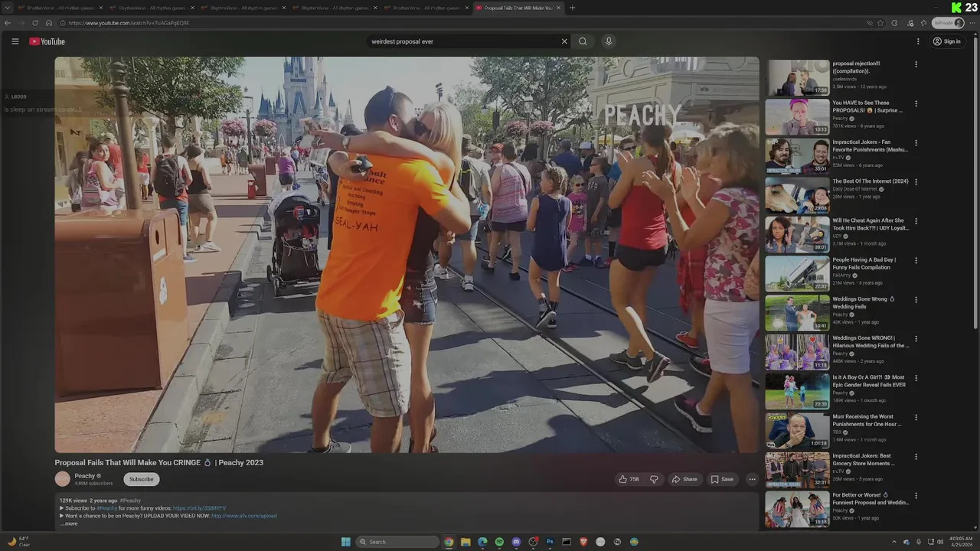Open a new browser tab
Screen dimensions: 980x551
click(x=572, y=8)
